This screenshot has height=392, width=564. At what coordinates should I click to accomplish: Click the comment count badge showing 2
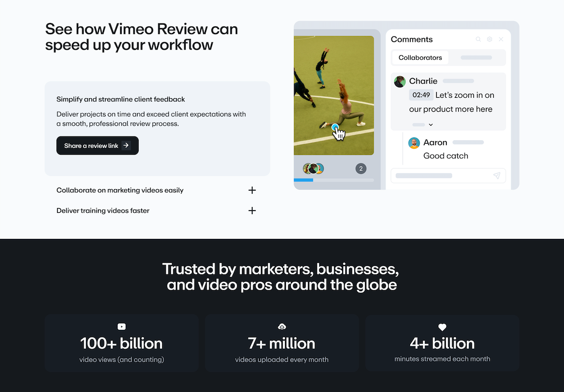coord(361,168)
